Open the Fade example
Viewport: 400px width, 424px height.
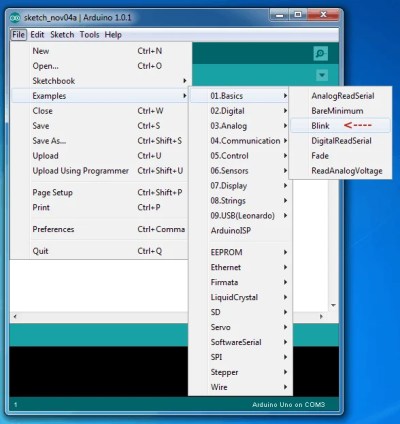pyautogui.click(x=340, y=156)
